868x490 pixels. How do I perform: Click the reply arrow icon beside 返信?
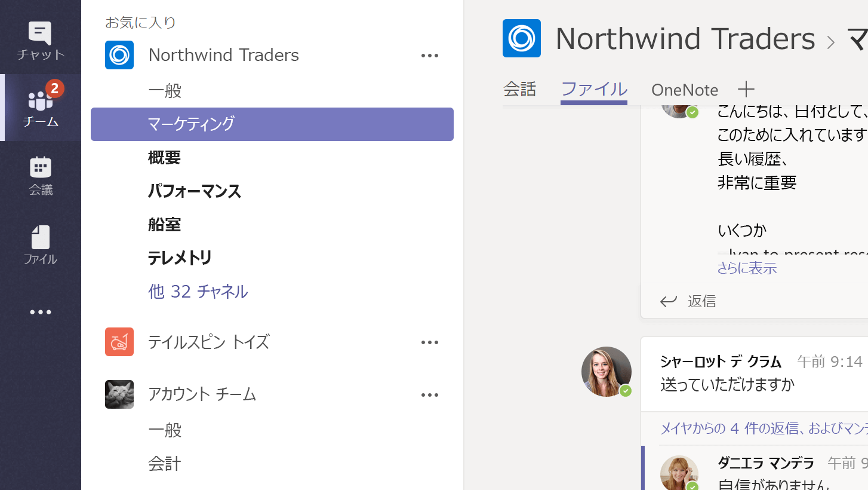point(669,301)
